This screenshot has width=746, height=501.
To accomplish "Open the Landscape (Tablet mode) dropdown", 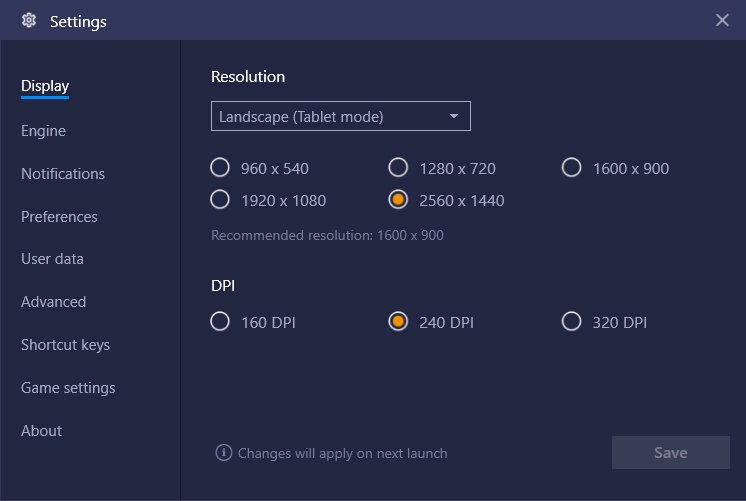I will (341, 116).
